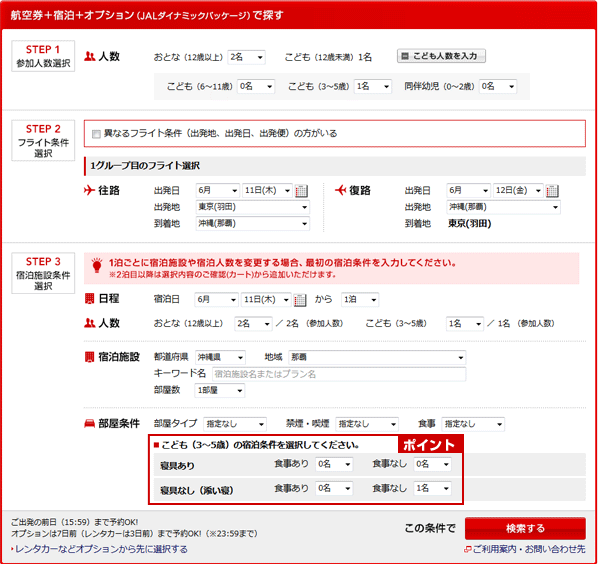
Task: Click the キーワード名 hotel name input field
Action: click(x=338, y=374)
